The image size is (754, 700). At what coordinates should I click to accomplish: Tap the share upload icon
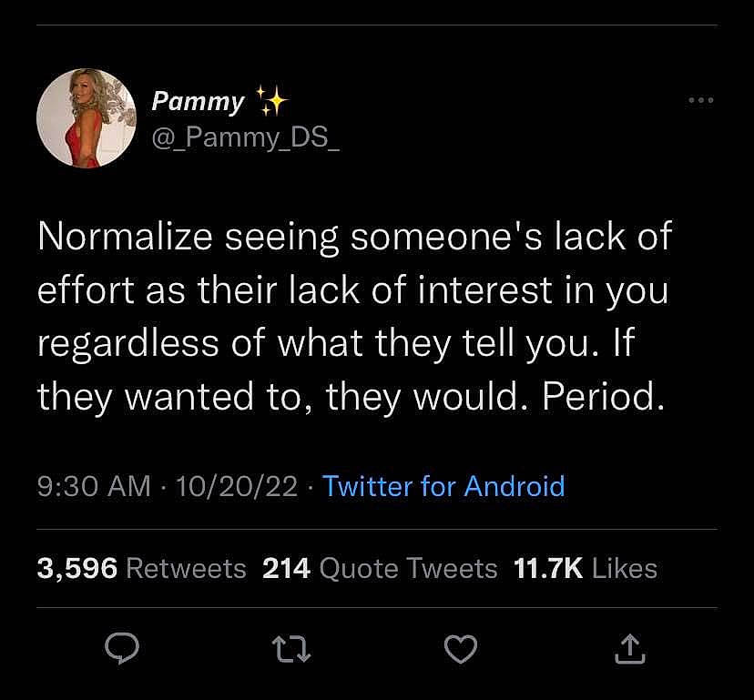pos(630,648)
